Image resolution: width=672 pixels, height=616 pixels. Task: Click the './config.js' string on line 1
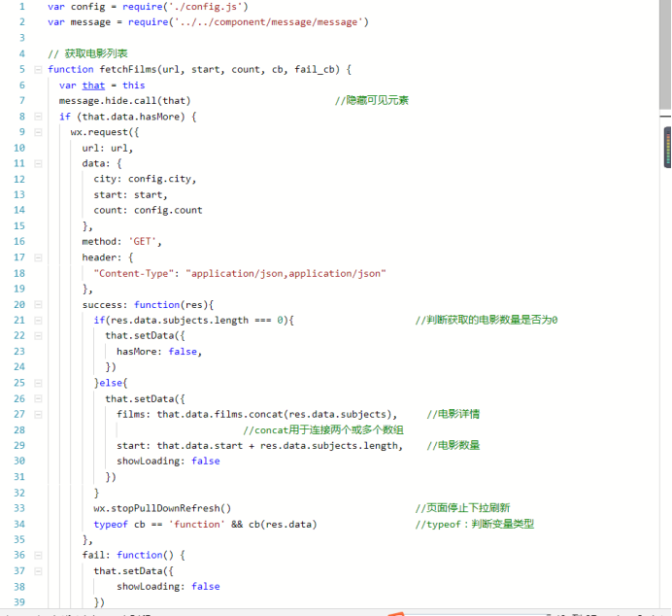click(208, 7)
